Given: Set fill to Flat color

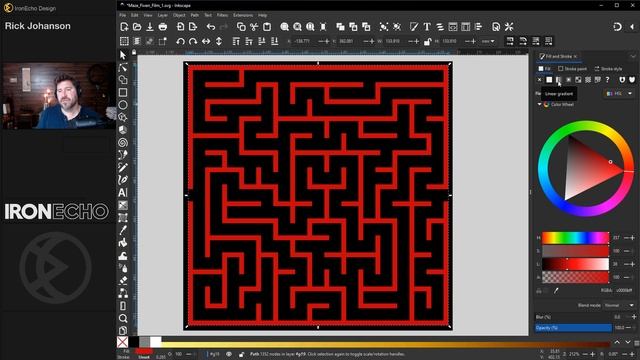Looking at the screenshot, I should click(x=549, y=80).
